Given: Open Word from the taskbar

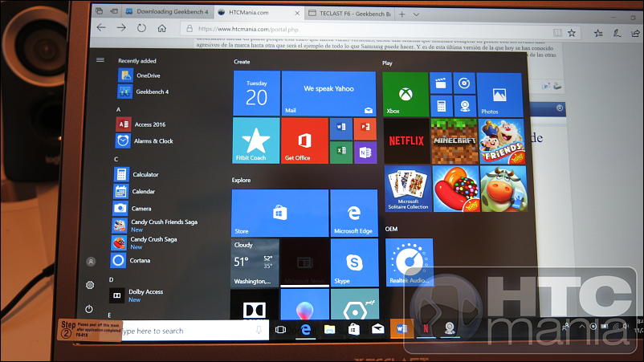Looking at the screenshot, I should 402,328.
